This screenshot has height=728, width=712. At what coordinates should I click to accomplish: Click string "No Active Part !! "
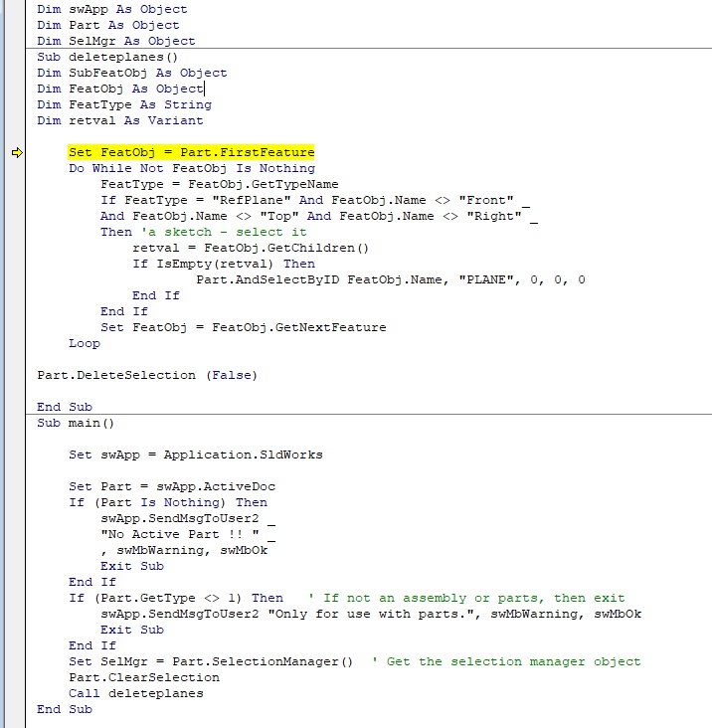(x=180, y=534)
